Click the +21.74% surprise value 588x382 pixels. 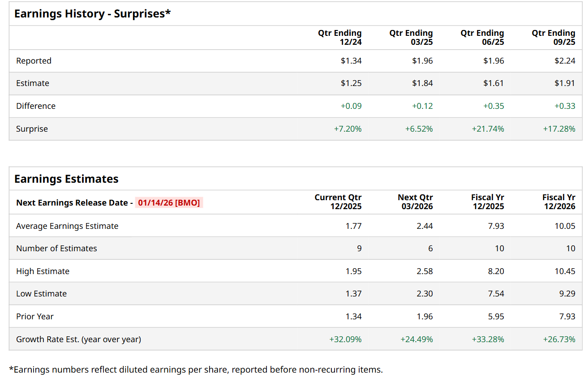coord(488,129)
